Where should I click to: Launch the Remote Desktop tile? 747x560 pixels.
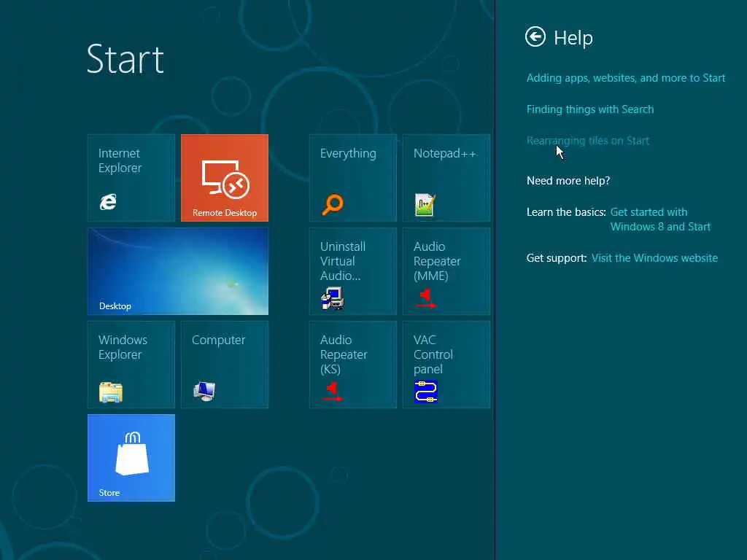(x=225, y=178)
